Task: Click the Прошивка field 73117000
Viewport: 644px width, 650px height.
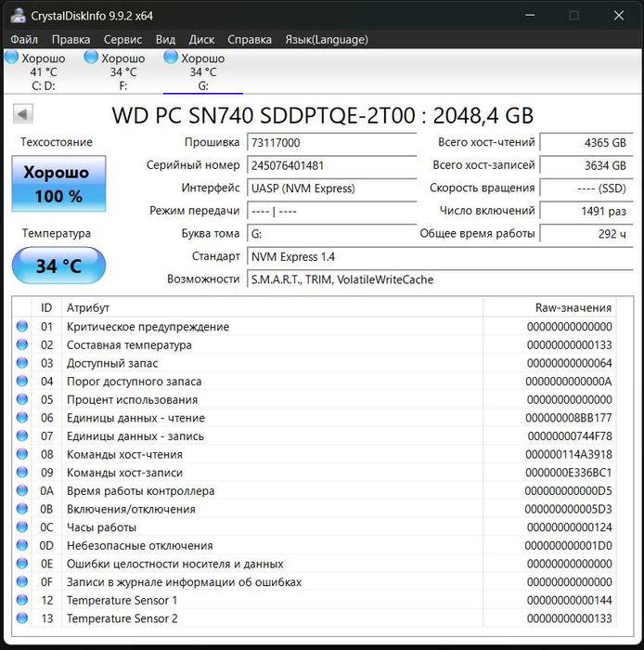Action: (x=331, y=143)
